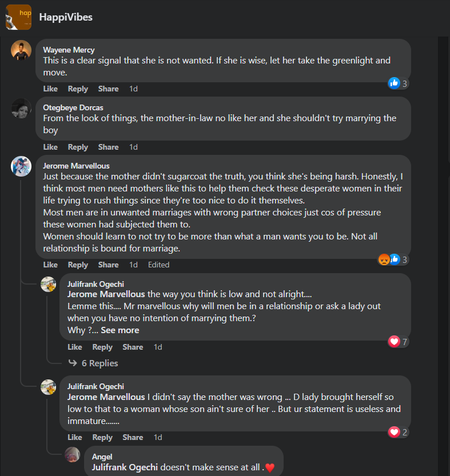This screenshot has height=476, width=450.
Task: Open Wayene Mercy's profile name link
Action: (x=69, y=50)
